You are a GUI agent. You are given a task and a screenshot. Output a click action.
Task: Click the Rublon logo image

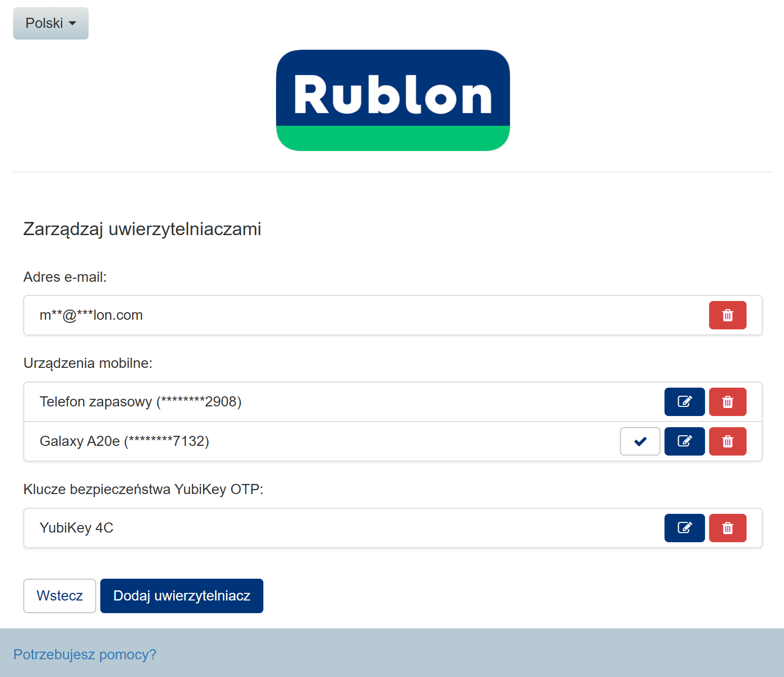point(393,100)
